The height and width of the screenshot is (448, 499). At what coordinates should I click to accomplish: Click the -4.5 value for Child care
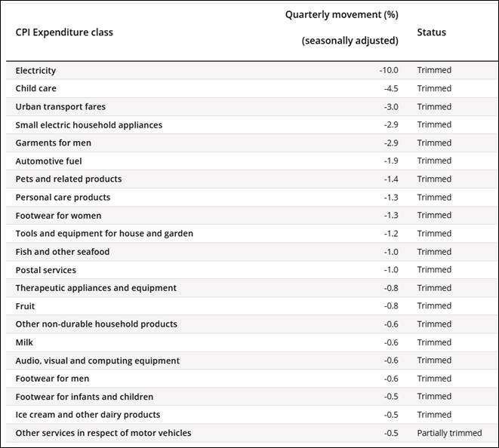[390, 88]
